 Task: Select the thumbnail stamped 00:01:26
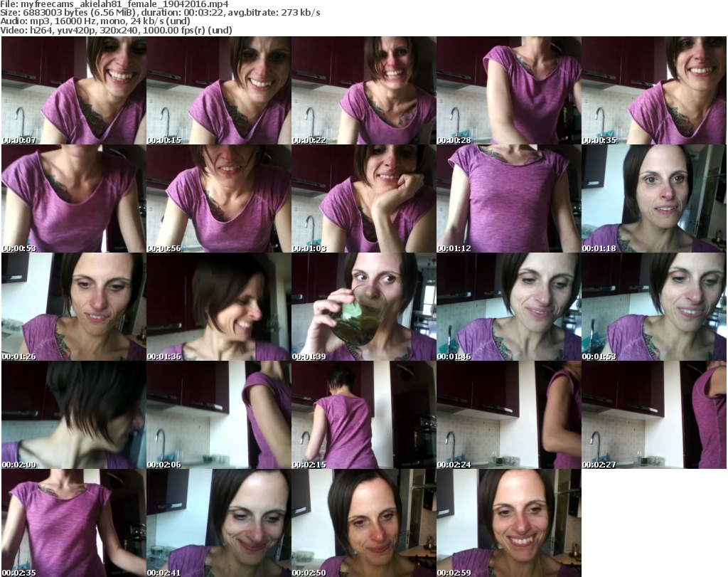pyautogui.click(x=74, y=307)
